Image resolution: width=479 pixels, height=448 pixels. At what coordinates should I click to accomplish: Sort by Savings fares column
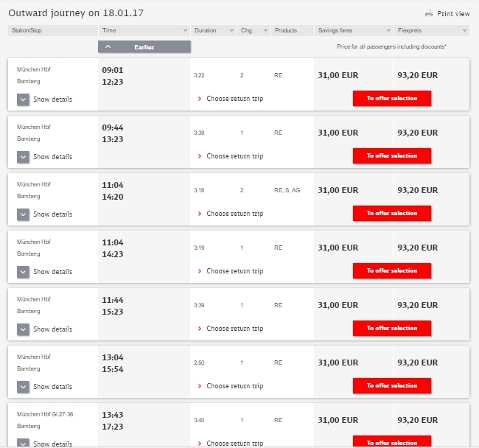pyautogui.click(x=353, y=30)
